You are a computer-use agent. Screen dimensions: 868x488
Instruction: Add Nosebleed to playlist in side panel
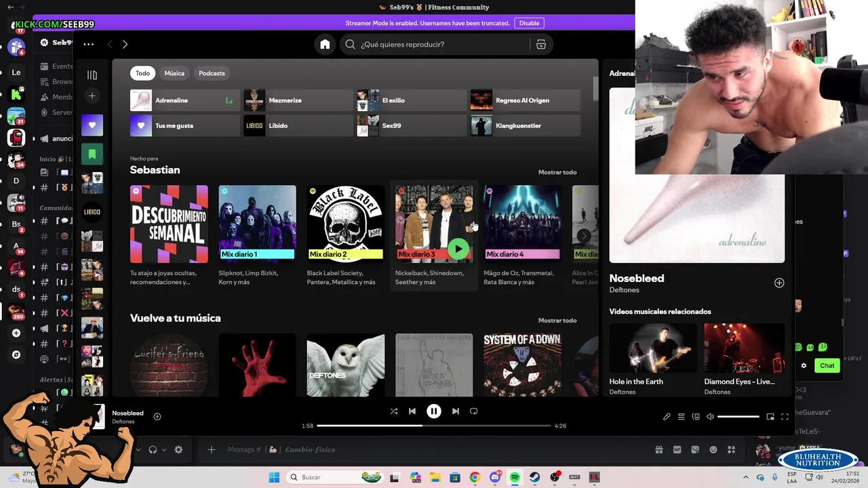coord(779,283)
